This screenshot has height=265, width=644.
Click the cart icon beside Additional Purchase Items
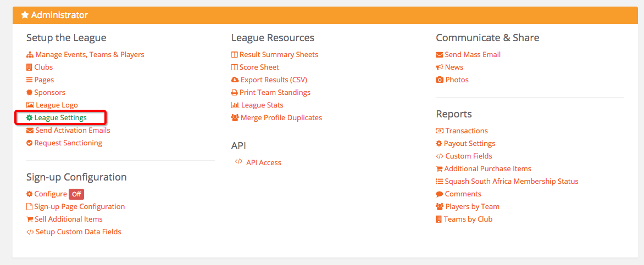(x=439, y=169)
